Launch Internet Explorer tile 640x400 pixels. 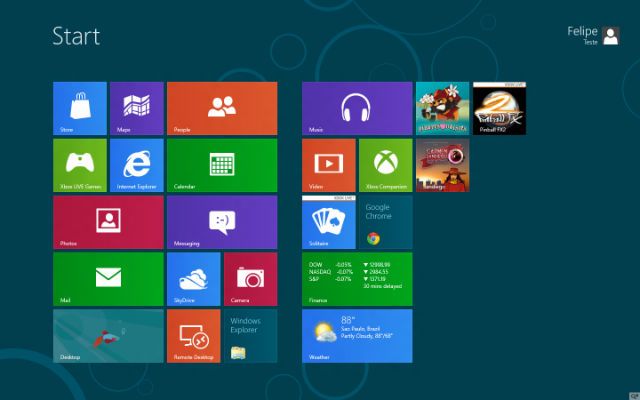click(x=137, y=165)
